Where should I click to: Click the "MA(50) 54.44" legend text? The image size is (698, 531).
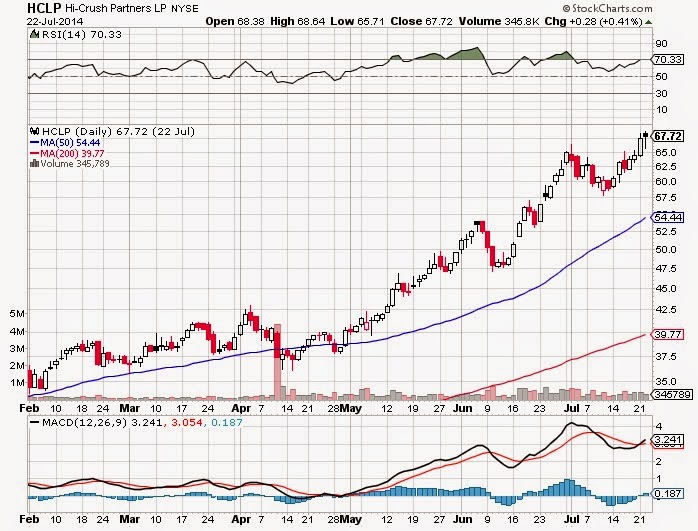coord(70,142)
